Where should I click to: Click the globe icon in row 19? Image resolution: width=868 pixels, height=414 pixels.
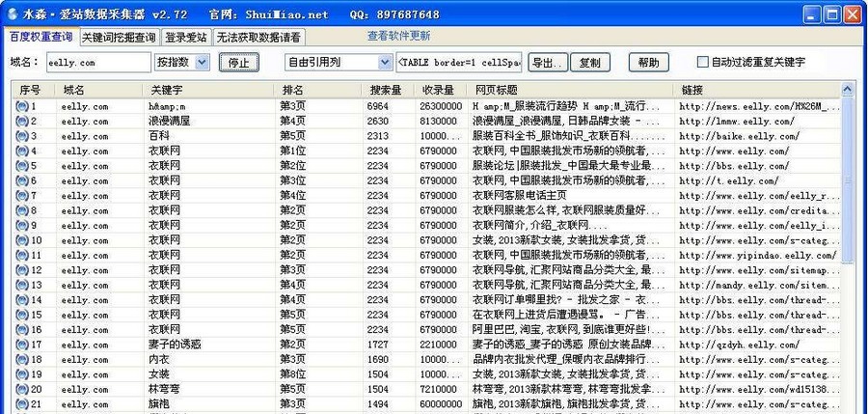(21, 374)
